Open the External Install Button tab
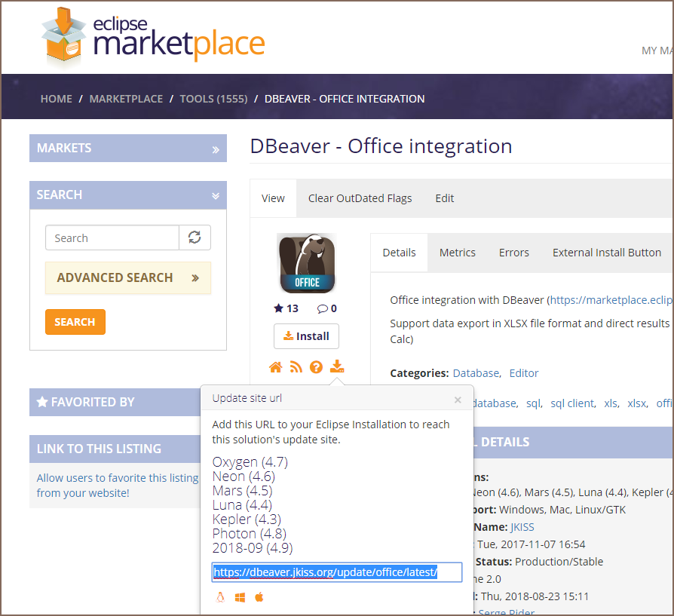Screen dimensions: 674x616 [x=606, y=253]
